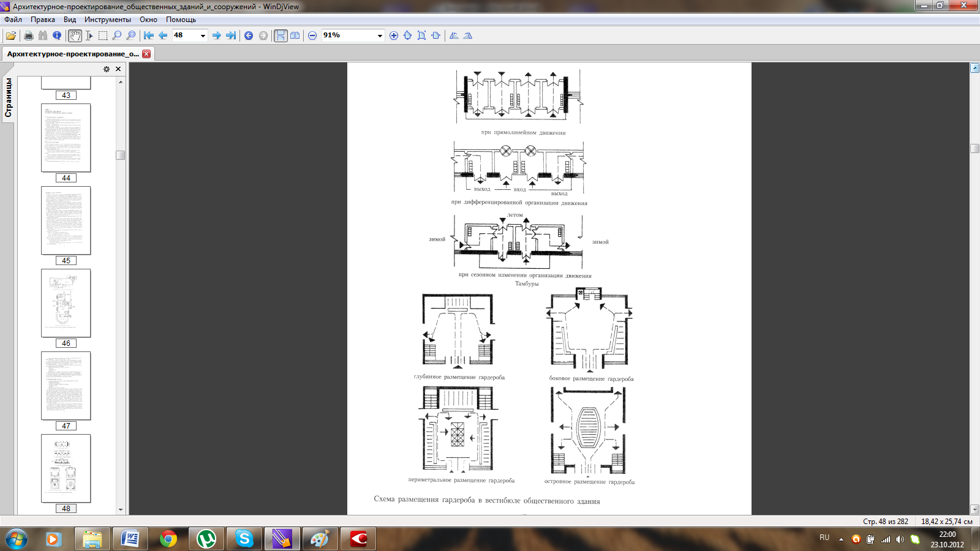Open the volume control in system tray

900,539
